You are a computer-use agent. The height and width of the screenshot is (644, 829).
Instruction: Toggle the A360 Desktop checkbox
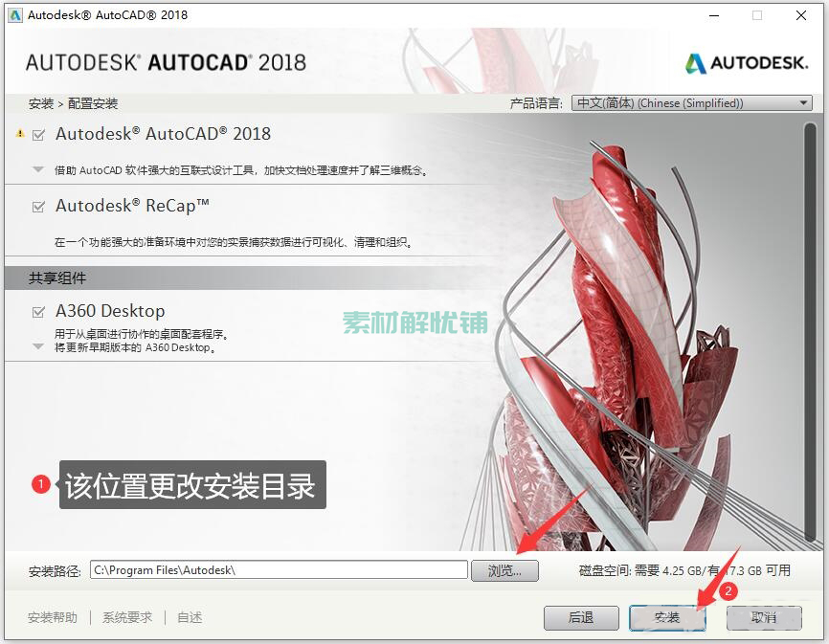click(38, 312)
